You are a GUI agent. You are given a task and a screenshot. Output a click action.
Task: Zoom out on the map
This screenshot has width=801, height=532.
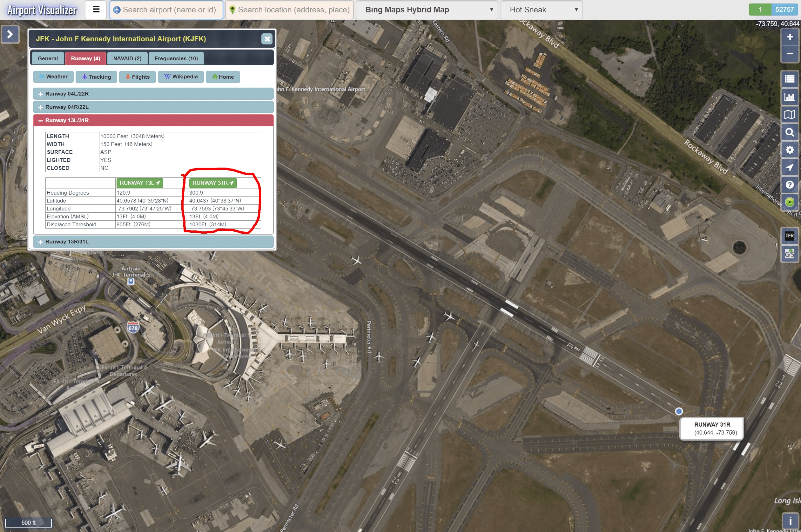click(x=790, y=54)
